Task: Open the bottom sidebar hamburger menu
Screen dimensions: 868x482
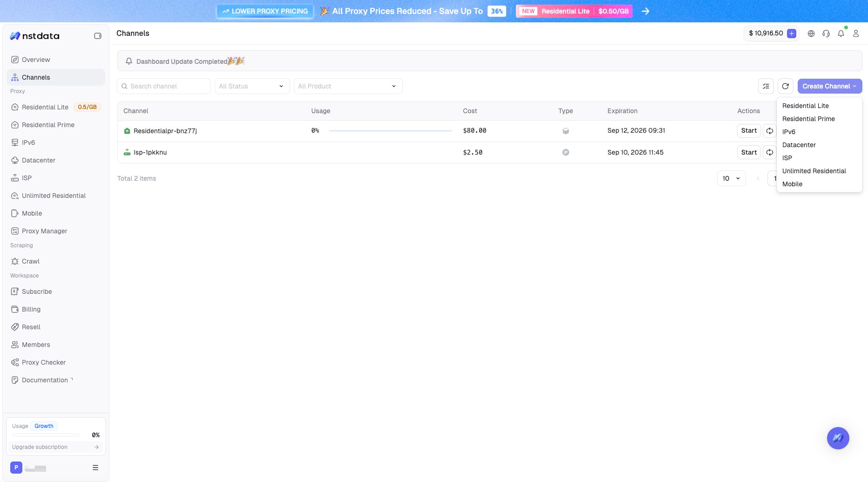Action: click(x=95, y=468)
